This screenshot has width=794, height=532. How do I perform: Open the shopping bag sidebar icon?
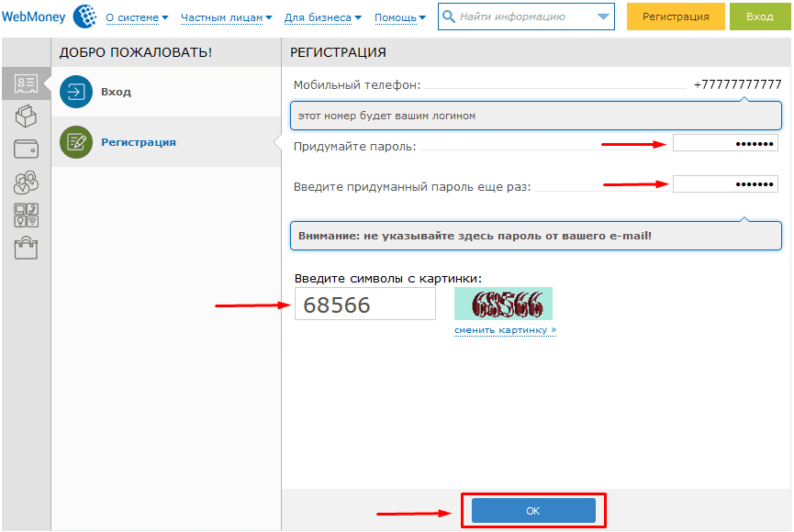click(x=26, y=248)
